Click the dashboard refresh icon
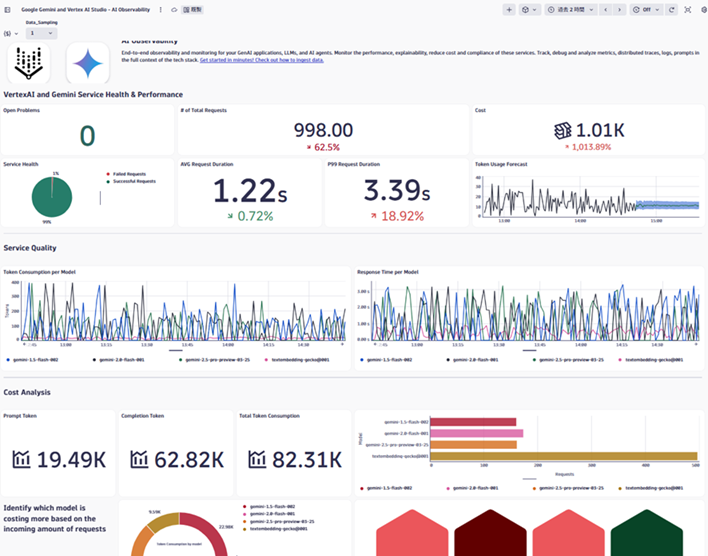This screenshot has width=708, height=556. (x=671, y=9)
